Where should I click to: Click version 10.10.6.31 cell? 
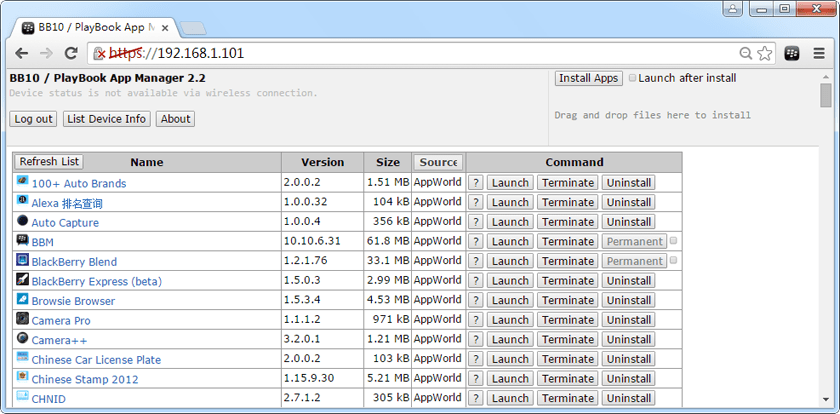pos(322,241)
